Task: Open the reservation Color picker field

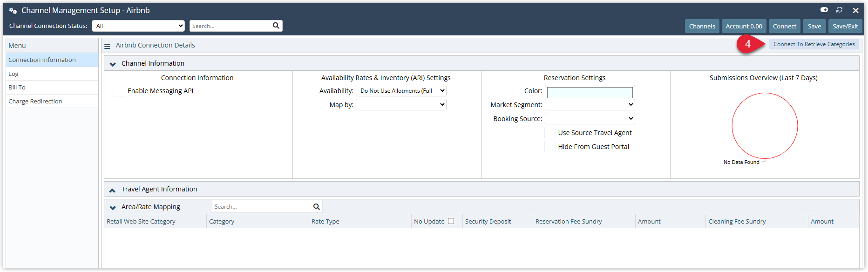Action: click(x=590, y=92)
